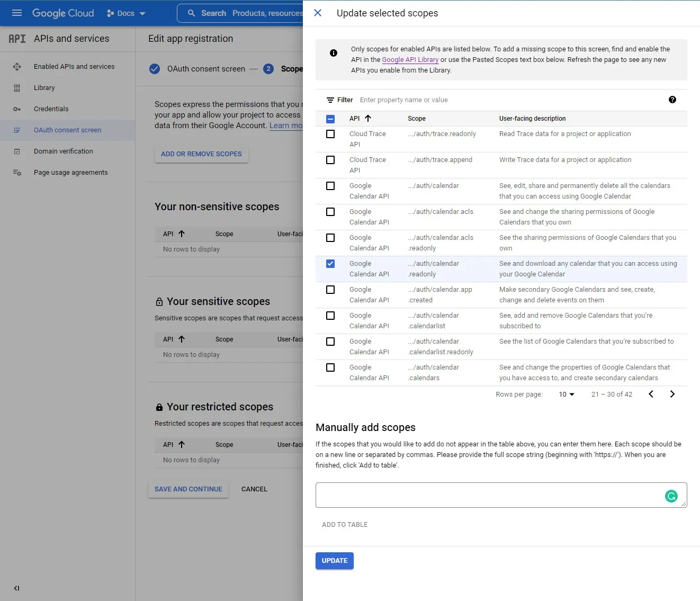Toggle the select-all header checkbox

(330, 119)
